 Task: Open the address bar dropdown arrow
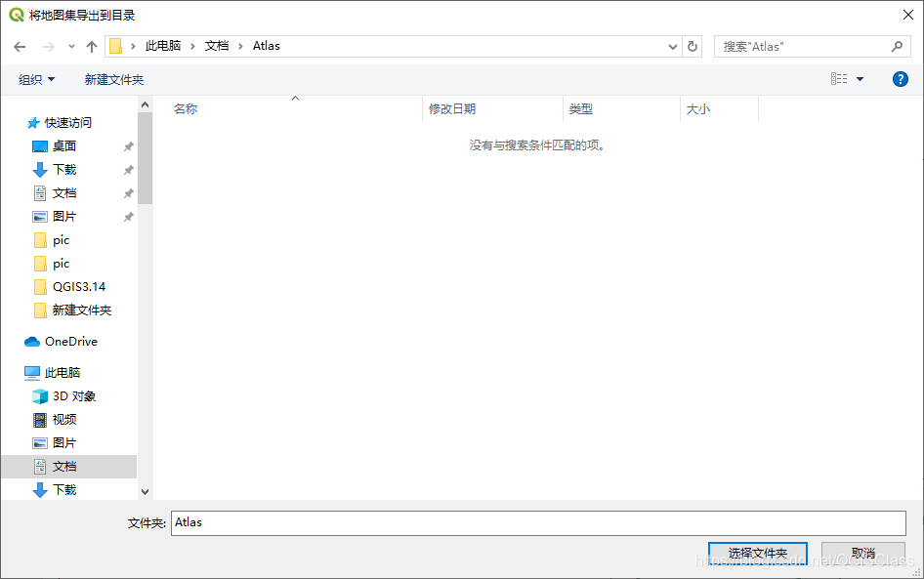pyautogui.click(x=673, y=46)
